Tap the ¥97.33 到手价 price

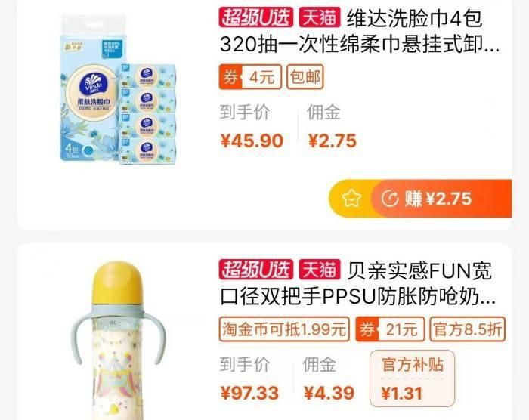(x=249, y=393)
